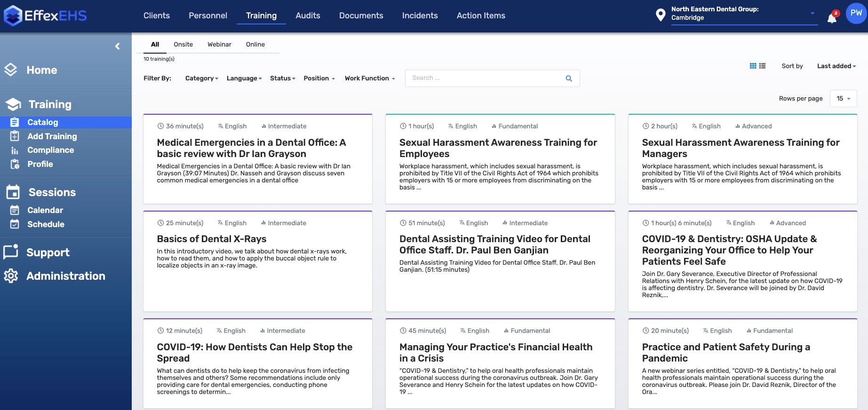Click the Support chat bubble icon
Viewport: 868px width, 410px height.
11,252
